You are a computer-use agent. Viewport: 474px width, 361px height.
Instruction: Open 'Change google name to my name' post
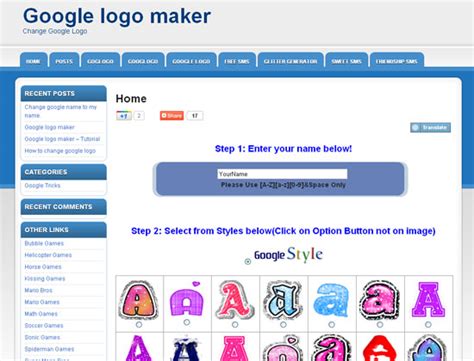pos(61,111)
